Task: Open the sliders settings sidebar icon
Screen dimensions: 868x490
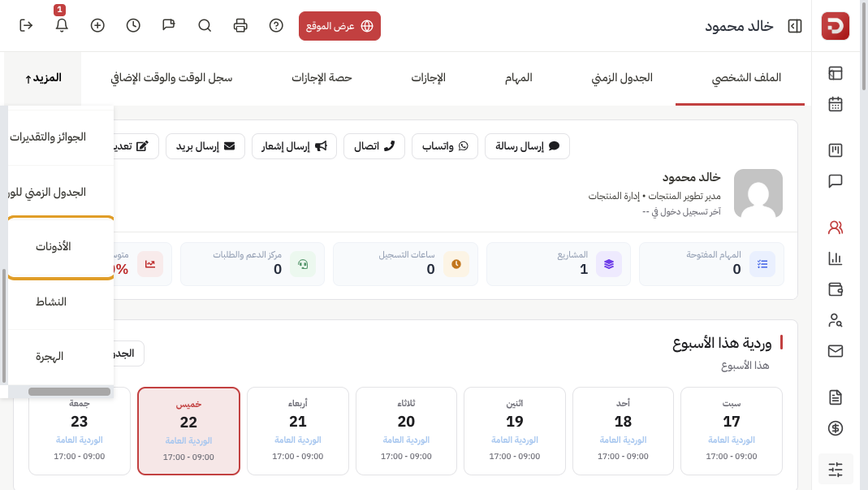Action: tap(836, 470)
